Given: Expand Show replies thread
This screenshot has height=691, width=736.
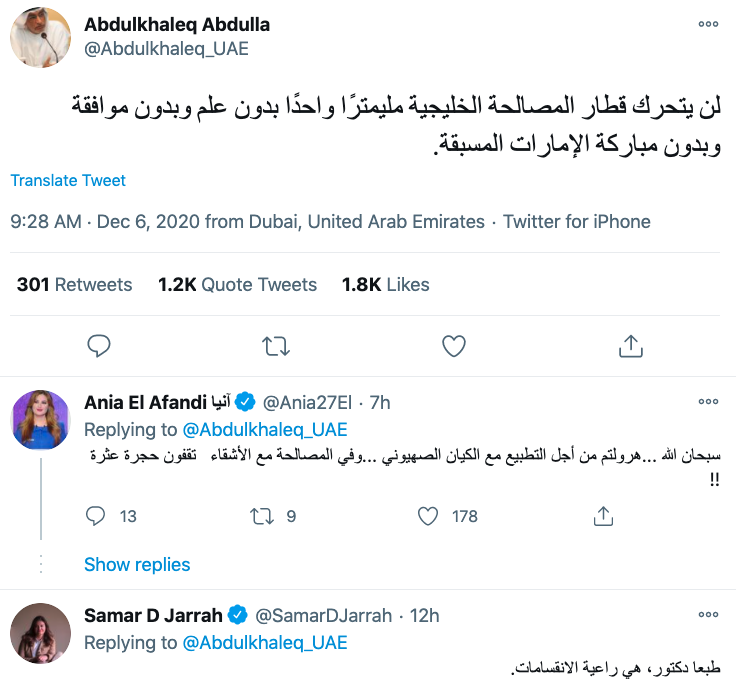Looking at the screenshot, I should click(137, 565).
